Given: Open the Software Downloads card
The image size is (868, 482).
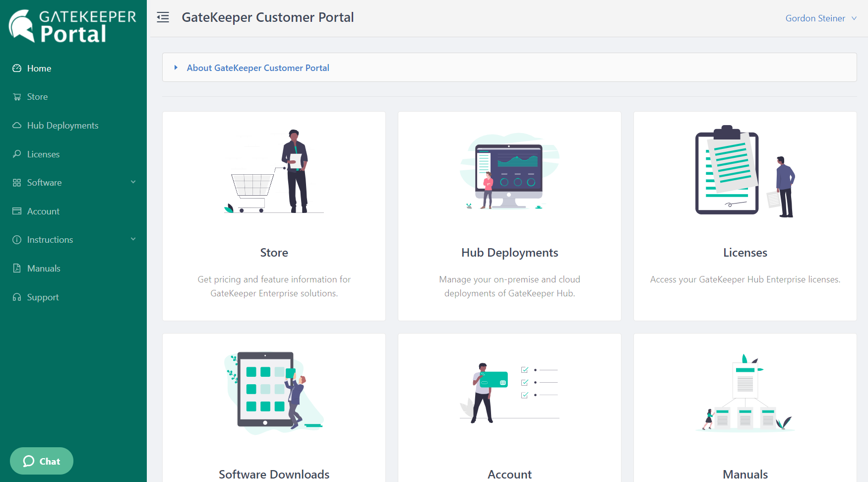Looking at the screenshot, I should [274, 474].
